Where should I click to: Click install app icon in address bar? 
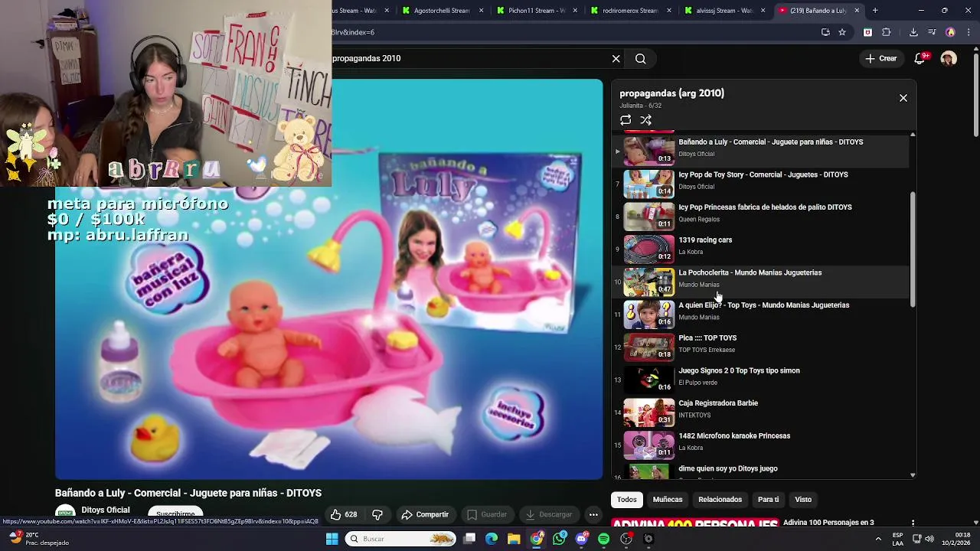coord(825,32)
